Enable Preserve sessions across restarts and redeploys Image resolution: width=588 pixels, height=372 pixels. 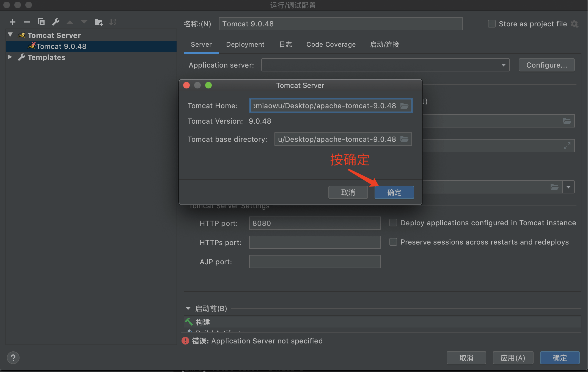pos(393,242)
